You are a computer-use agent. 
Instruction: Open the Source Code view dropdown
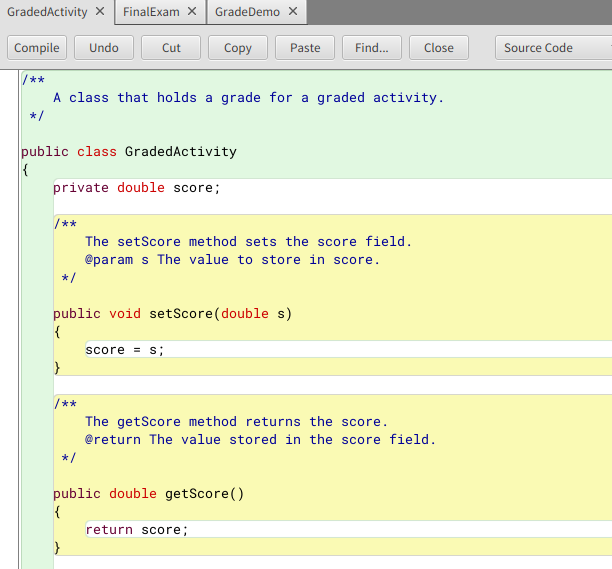pos(553,48)
